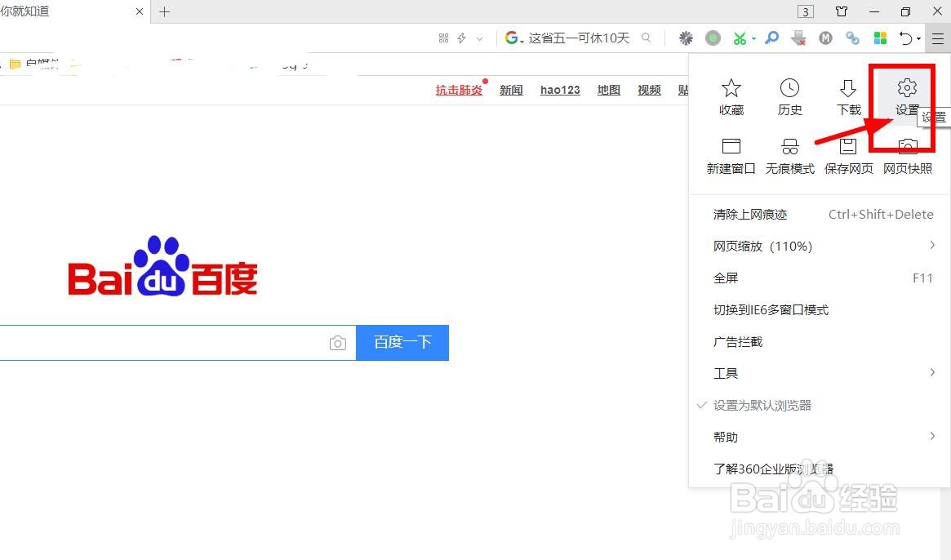Click the tab count 3 box icon
951x560 pixels.
pyautogui.click(x=806, y=11)
